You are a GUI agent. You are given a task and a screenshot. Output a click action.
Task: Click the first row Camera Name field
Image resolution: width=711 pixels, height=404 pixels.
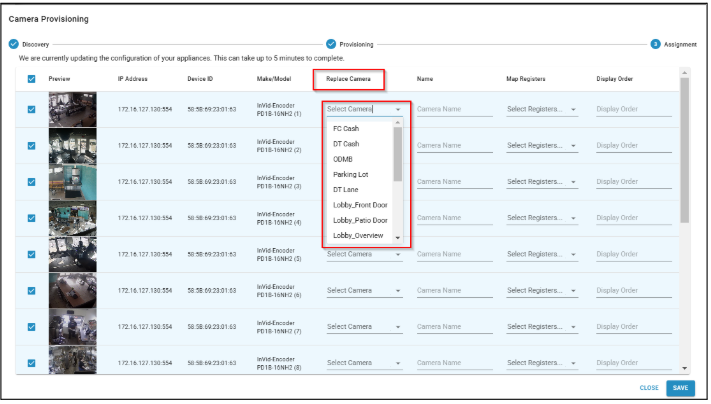tap(454, 109)
